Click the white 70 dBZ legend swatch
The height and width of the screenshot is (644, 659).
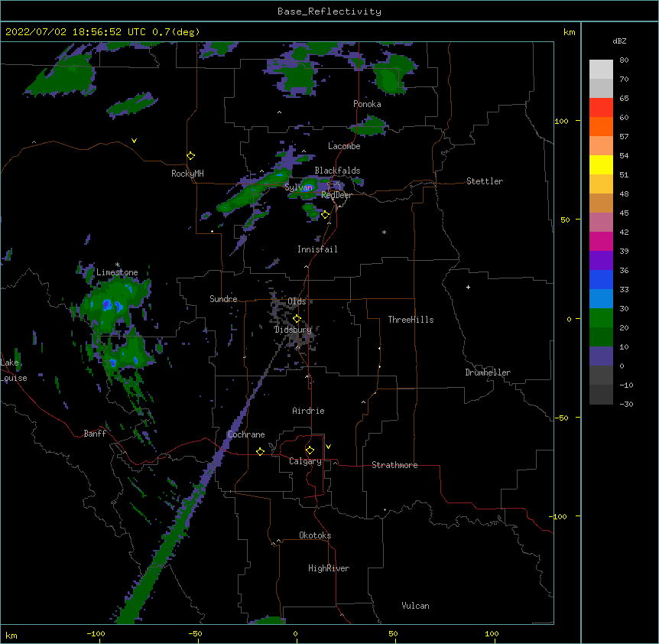click(601, 70)
